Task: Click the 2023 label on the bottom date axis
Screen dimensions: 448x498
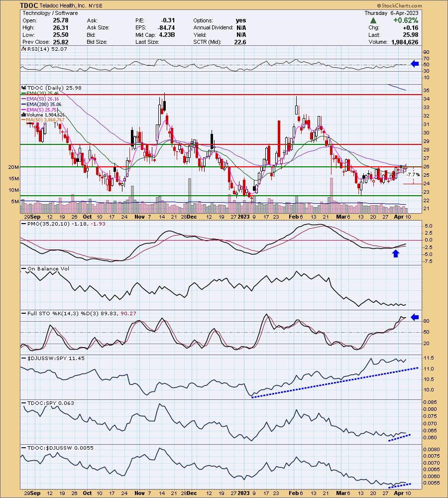Action: pyautogui.click(x=244, y=493)
